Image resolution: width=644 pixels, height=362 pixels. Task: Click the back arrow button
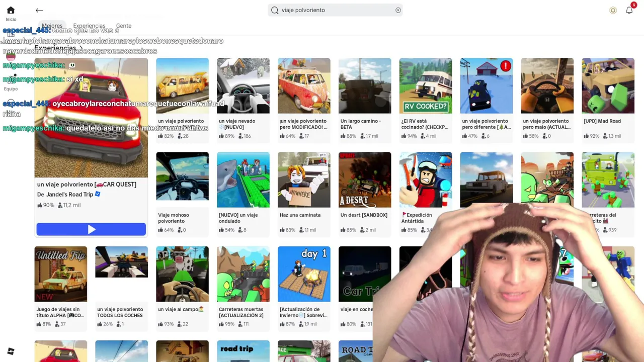[39, 10]
